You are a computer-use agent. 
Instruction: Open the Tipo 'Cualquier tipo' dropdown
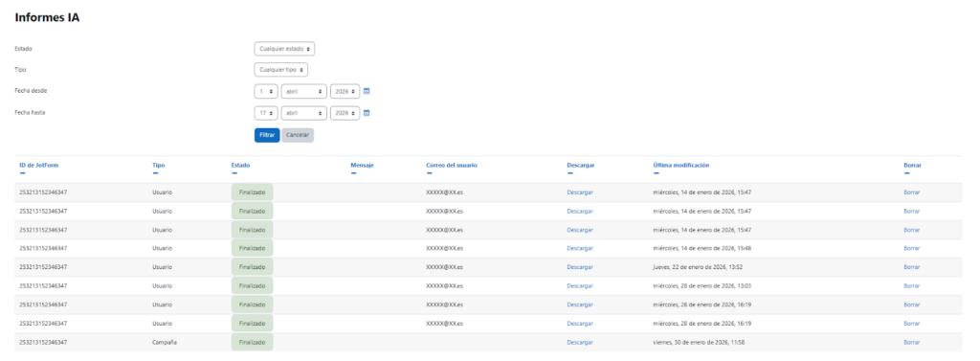[x=281, y=70]
